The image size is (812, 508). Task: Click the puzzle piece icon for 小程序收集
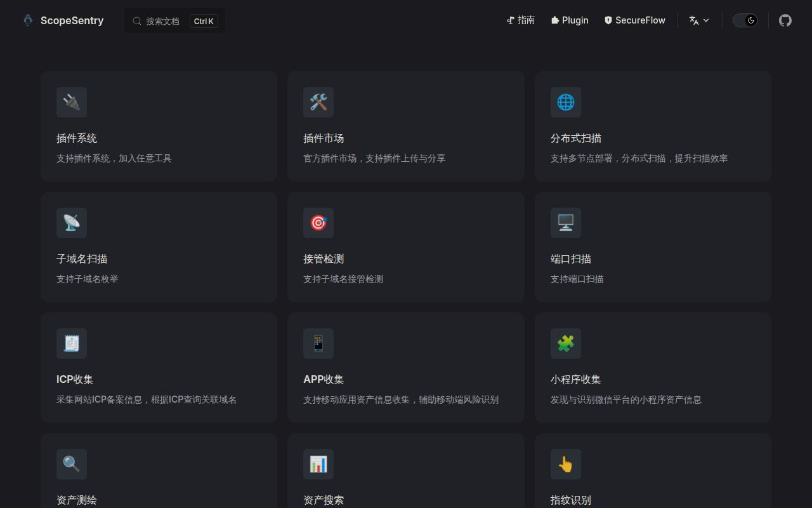pos(566,344)
